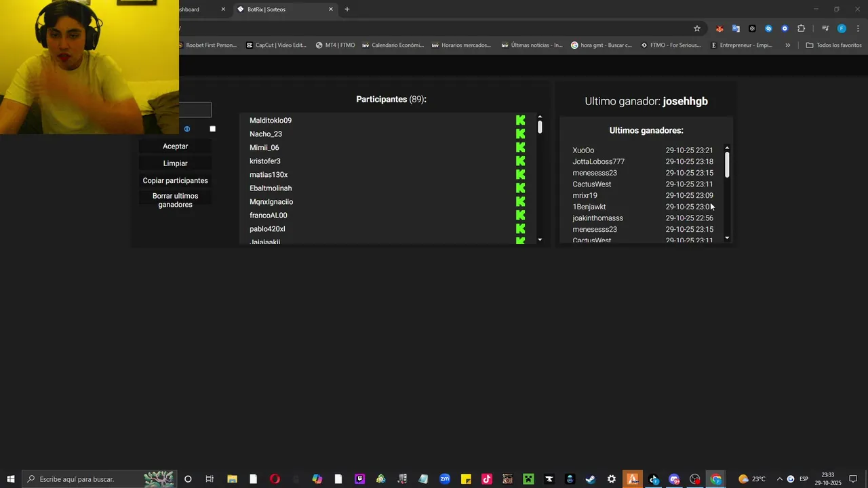The height and width of the screenshot is (488, 868).
Task: Click the Kick icon beside Malditoklo09
Action: [x=520, y=121]
